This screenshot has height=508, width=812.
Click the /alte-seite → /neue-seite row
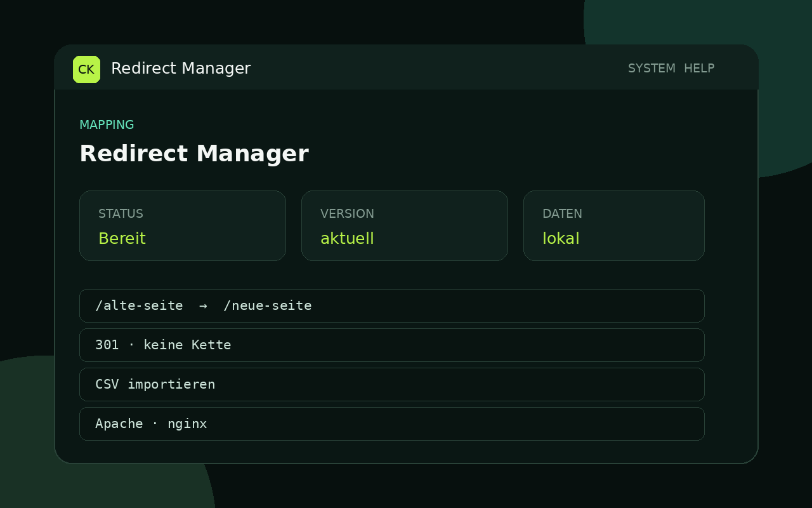pos(392,305)
